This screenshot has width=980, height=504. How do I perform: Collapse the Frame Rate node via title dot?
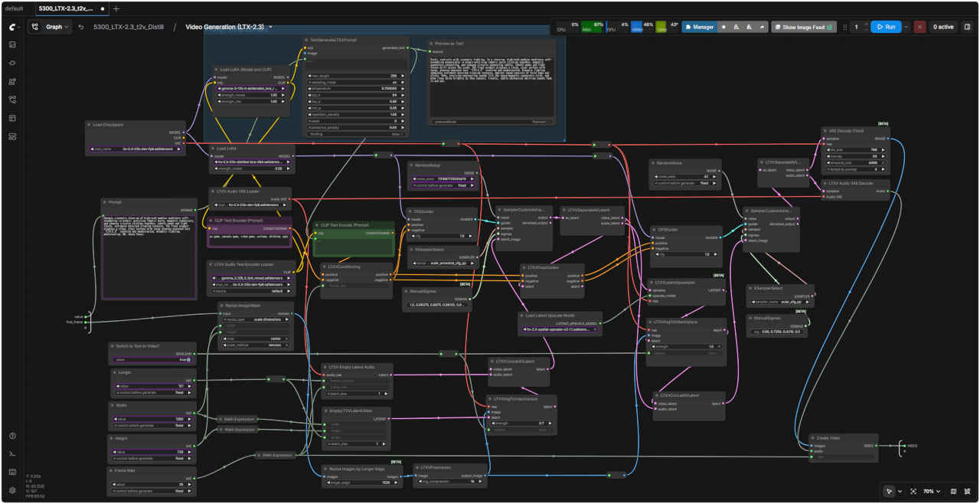(x=113, y=470)
